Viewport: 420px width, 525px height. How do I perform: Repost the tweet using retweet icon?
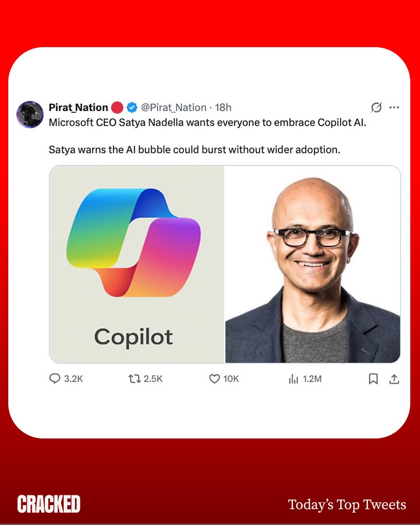pyautogui.click(x=134, y=379)
